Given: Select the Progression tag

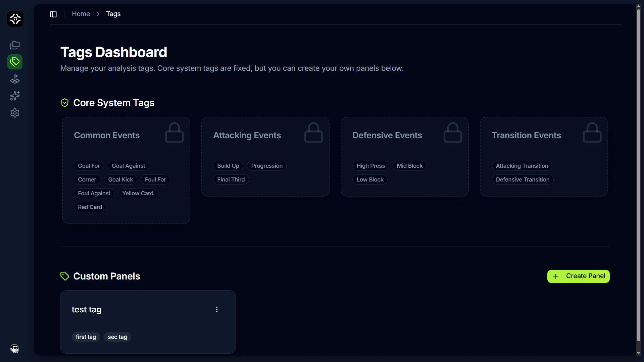Looking at the screenshot, I should pos(267,166).
